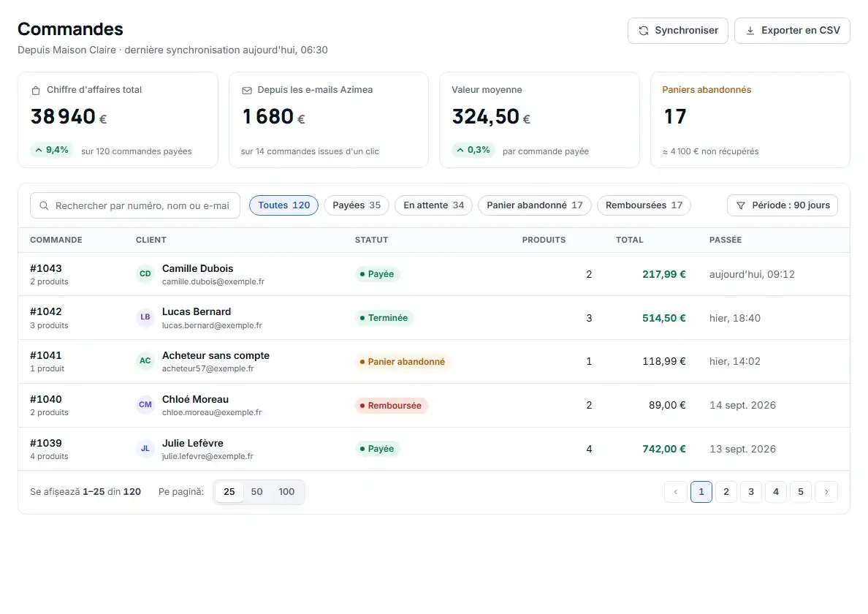Show 25 rows per page
The image size is (868, 614).
tap(229, 492)
